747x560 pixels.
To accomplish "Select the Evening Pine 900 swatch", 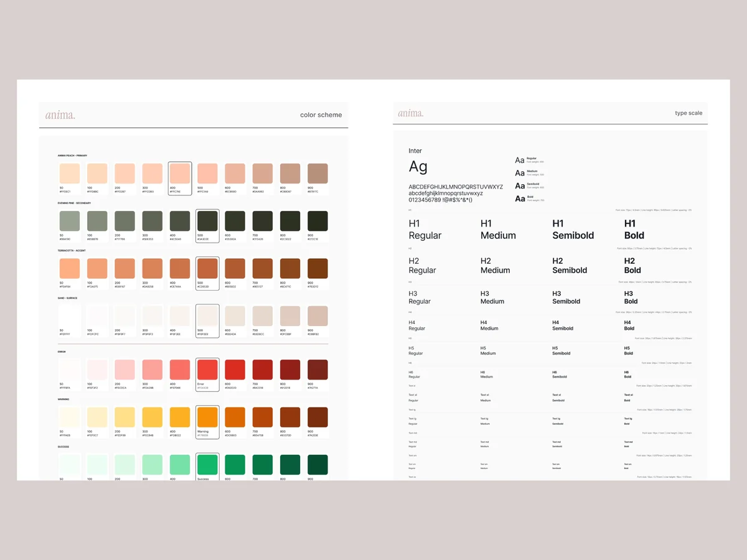I will (317, 221).
